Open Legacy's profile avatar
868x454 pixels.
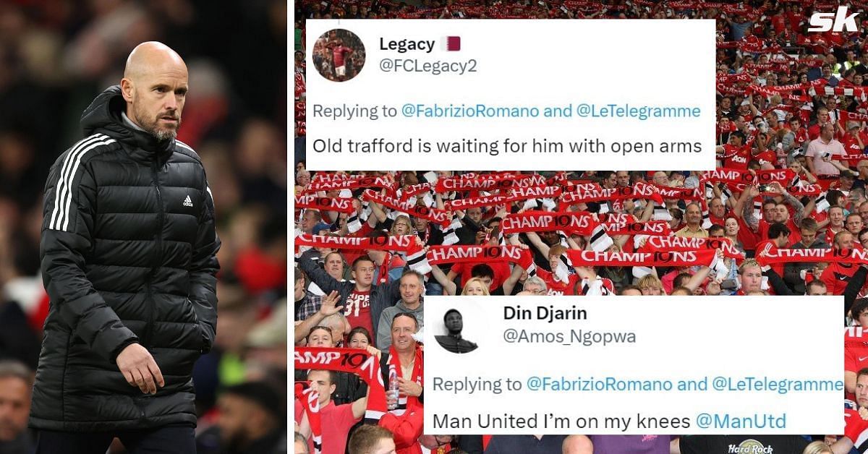(x=339, y=55)
